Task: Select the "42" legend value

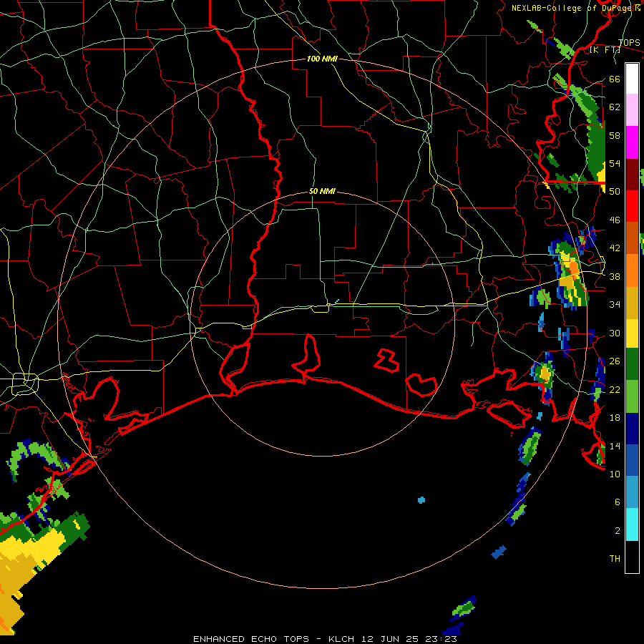Action: tap(615, 248)
